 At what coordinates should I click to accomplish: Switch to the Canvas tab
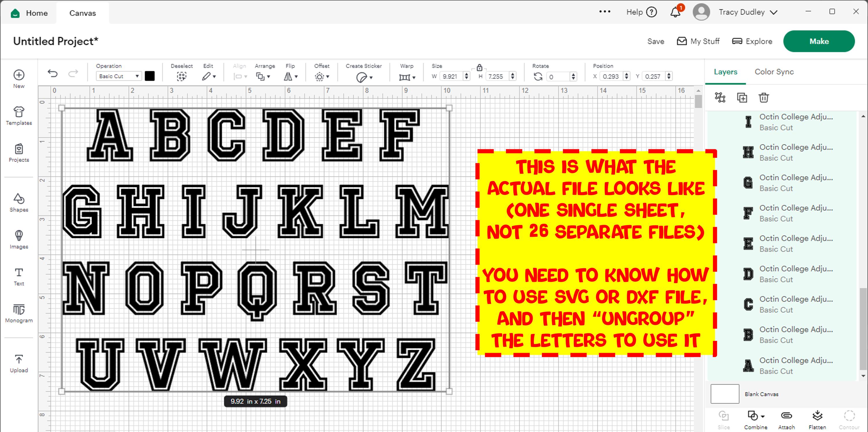point(82,13)
